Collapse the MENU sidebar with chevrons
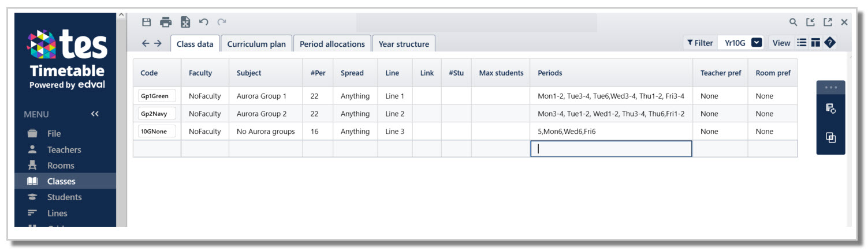This screenshot has width=868, height=251. tap(95, 114)
